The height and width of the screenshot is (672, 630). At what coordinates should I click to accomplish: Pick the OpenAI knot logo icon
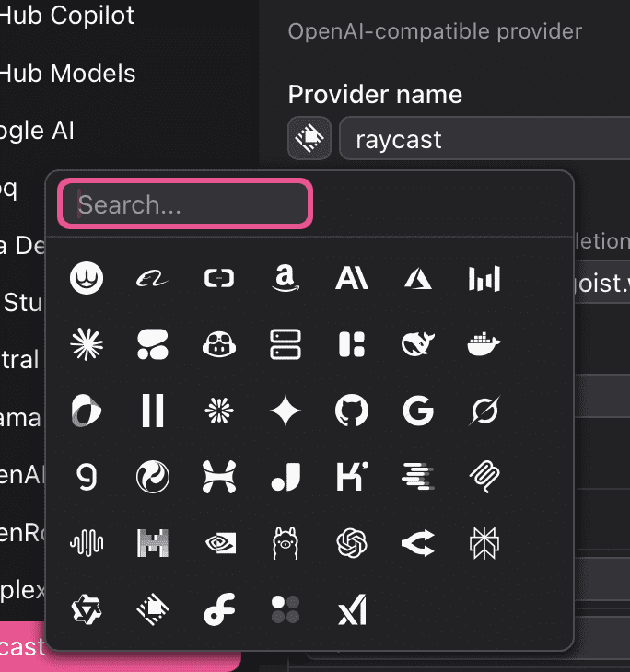pyautogui.click(x=352, y=543)
